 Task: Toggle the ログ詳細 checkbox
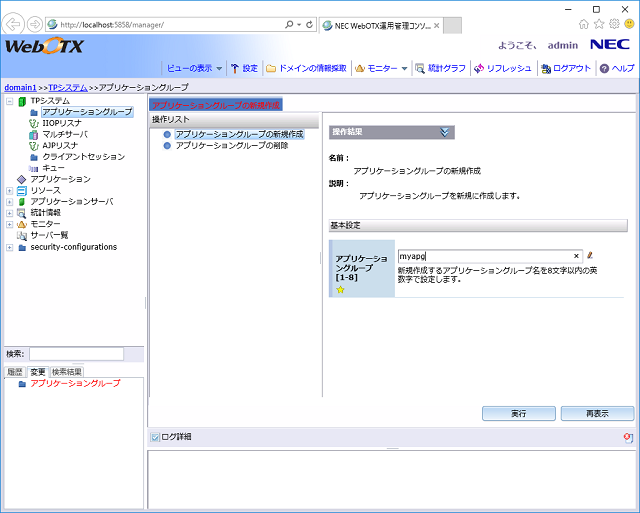155,437
